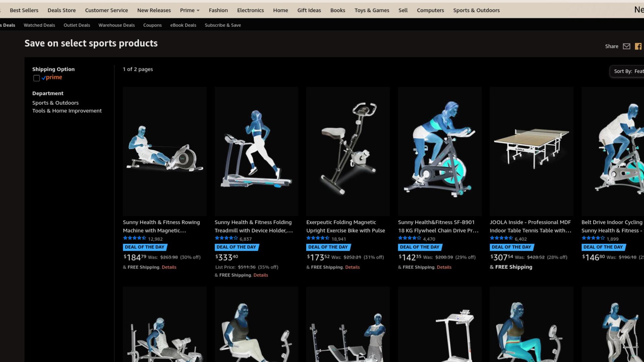Switch to Warehouse Deals tab

116,25
